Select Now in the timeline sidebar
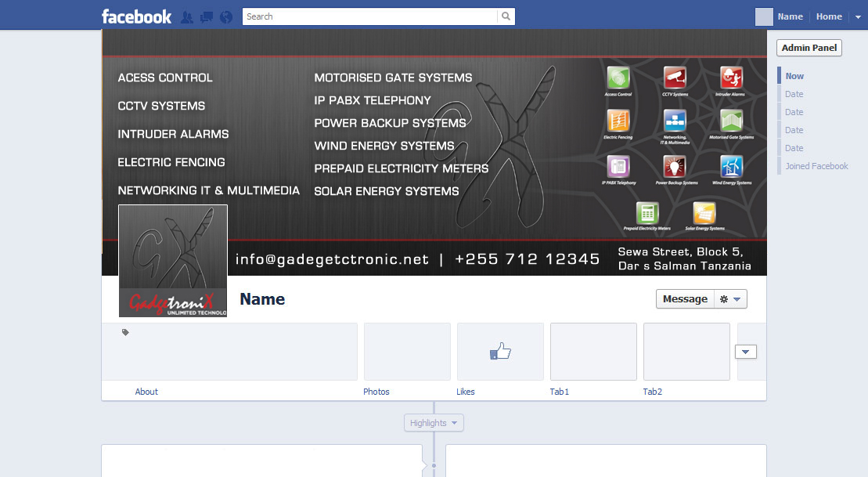The height and width of the screenshot is (477, 868). 794,76
